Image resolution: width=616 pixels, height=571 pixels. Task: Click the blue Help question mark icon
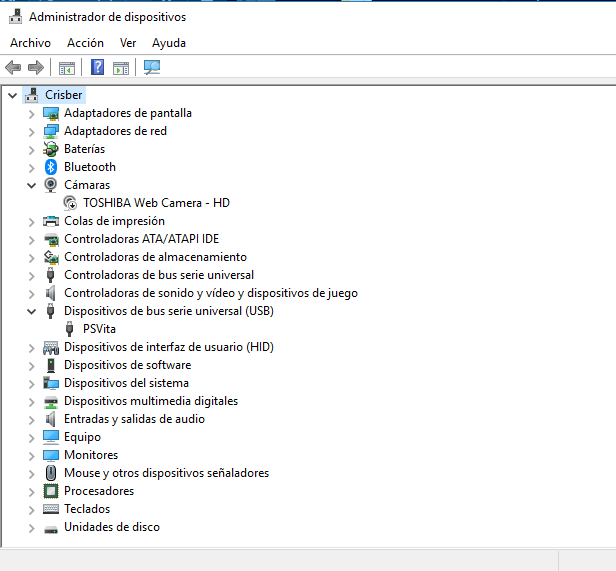tap(97, 67)
